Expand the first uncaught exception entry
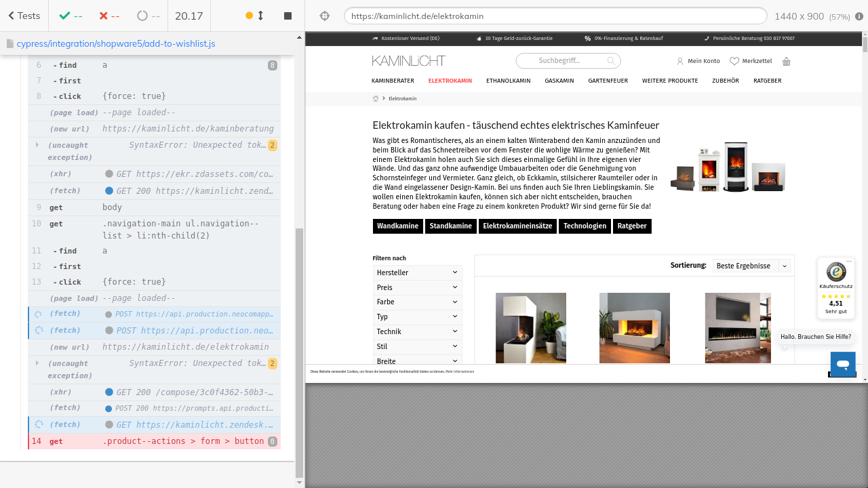The width and height of the screenshot is (868, 488). point(37,145)
